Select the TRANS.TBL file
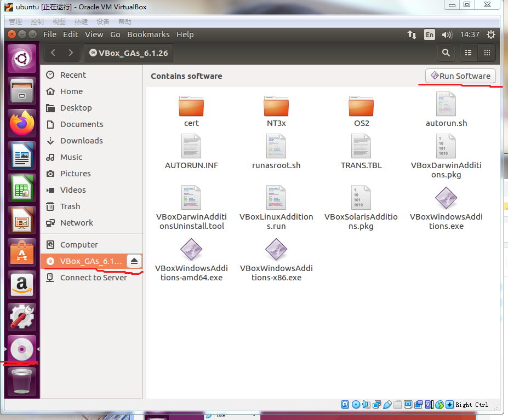 pyautogui.click(x=361, y=152)
